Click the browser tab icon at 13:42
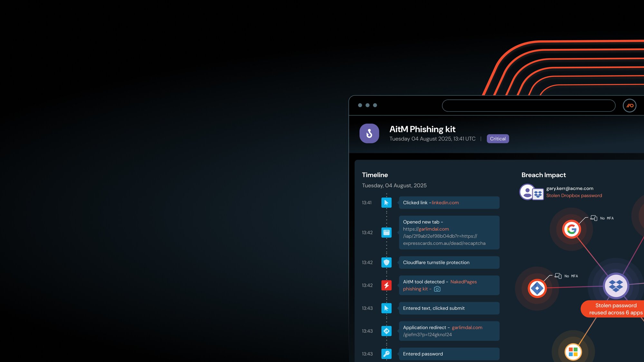The width and height of the screenshot is (644, 362). tap(386, 232)
